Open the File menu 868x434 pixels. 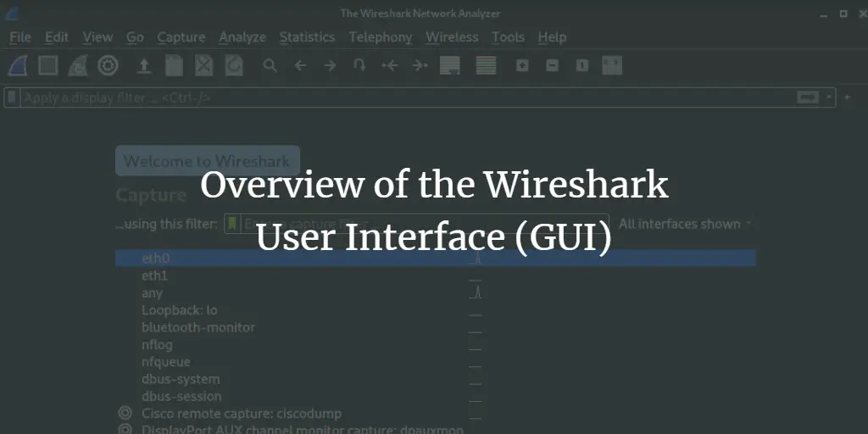coord(20,37)
